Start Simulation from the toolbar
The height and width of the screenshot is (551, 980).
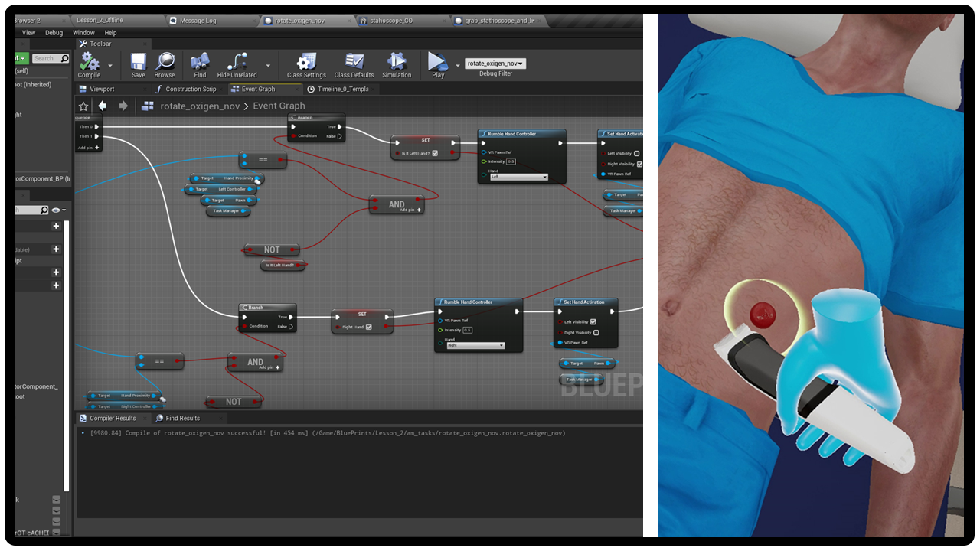[397, 65]
